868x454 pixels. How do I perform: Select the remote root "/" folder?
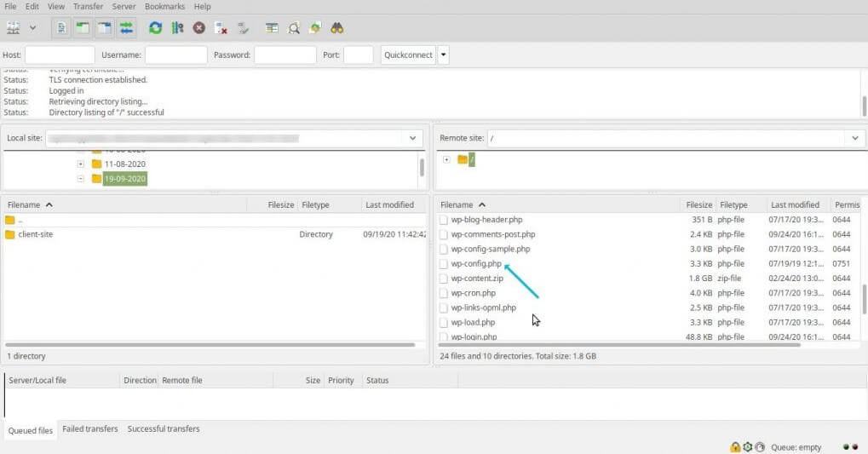pos(471,159)
